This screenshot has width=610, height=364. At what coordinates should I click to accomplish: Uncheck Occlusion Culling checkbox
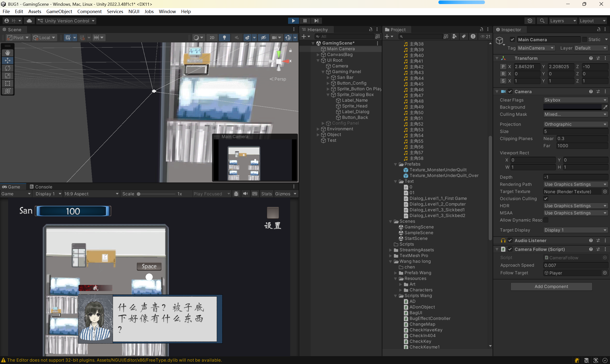point(546,199)
